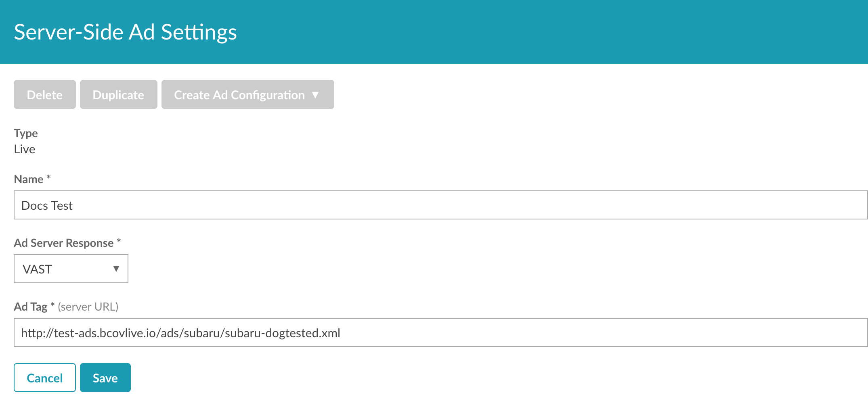
Task: Click into the Ad Tag URL field
Action: pos(440,333)
